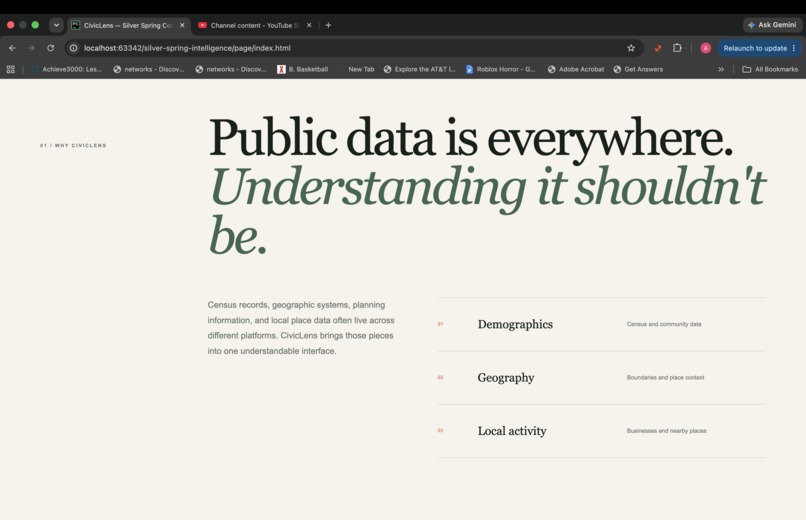Open New Tab bookmark
806x520 pixels.
361,69
